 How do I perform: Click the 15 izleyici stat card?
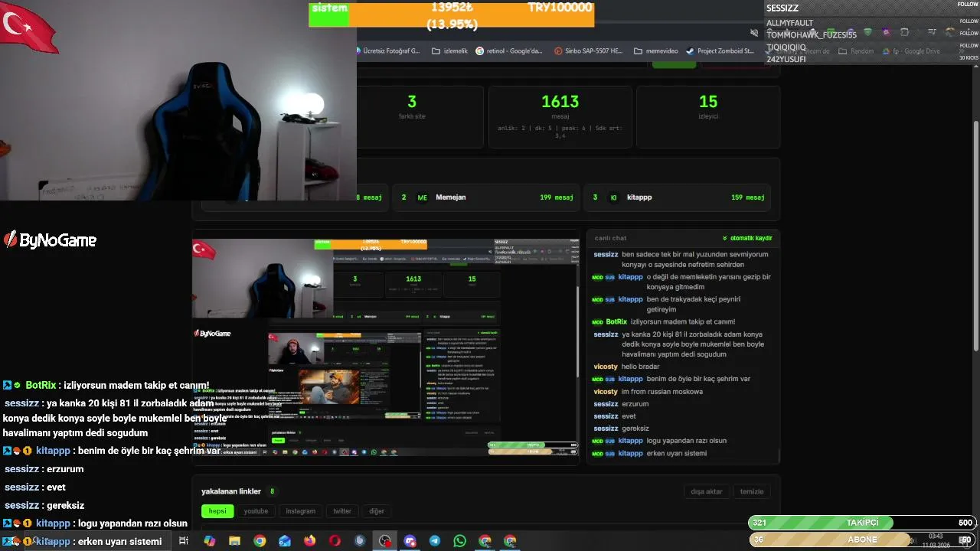pyautogui.click(x=708, y=116)
